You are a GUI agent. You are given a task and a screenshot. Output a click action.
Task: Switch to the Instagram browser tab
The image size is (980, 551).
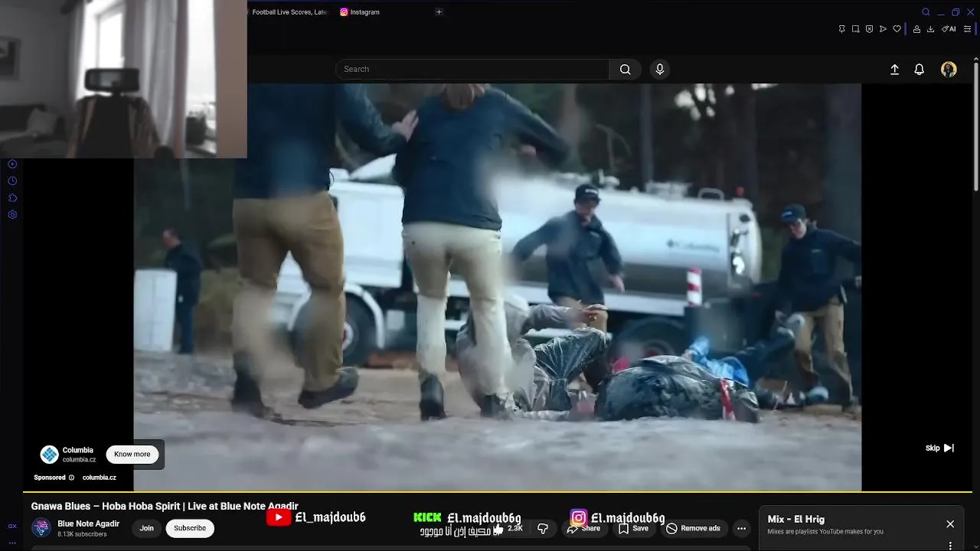[360, 12]
